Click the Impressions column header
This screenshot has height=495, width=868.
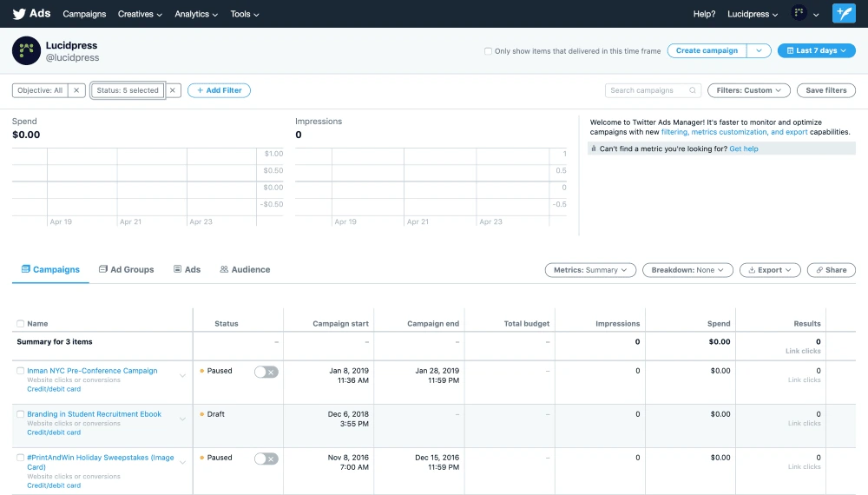617,324
